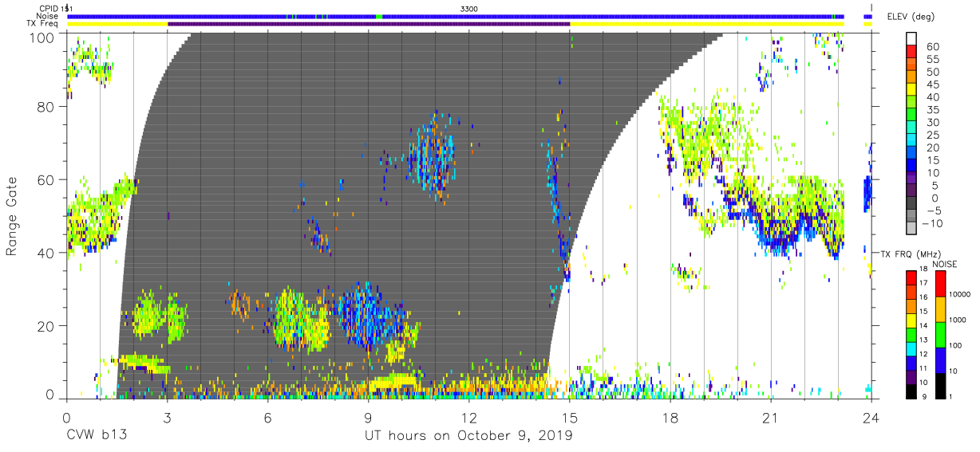Click the x-axis hour '18' tick label
The image size is (980, 452).
670,417
